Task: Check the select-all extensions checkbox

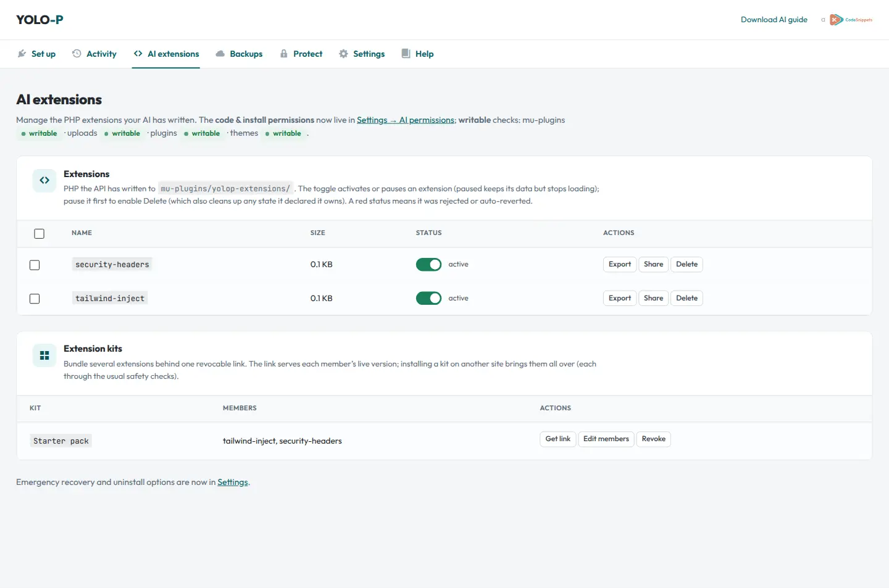Action: coord(40,234)
